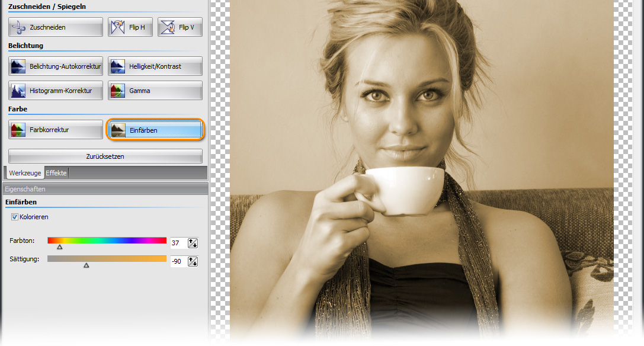Click the Belichtung section heading
The height and width of the screenshot is (346, 644).
pos(25,46)
